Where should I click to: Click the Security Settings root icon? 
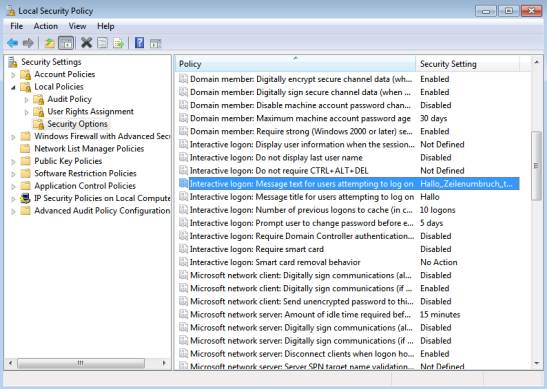pyautogui.click(x=13, y=62)
